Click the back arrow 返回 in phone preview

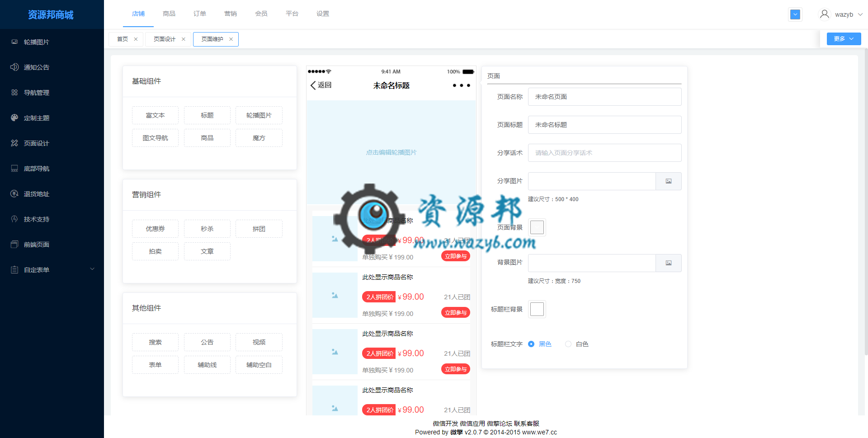(x=321, y=85)
